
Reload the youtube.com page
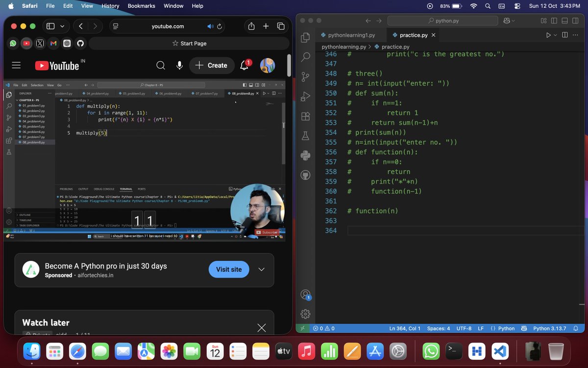pyautogui.click(x=220, y=26)
